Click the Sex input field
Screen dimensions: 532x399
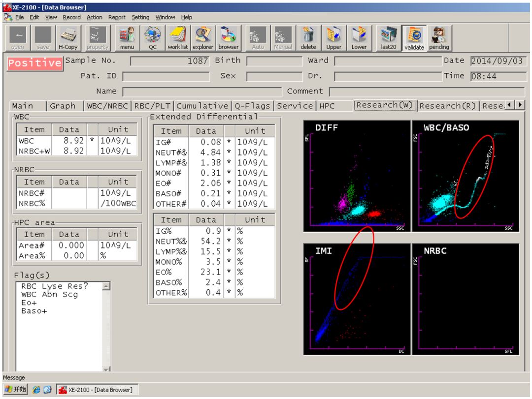click(274, 76)
